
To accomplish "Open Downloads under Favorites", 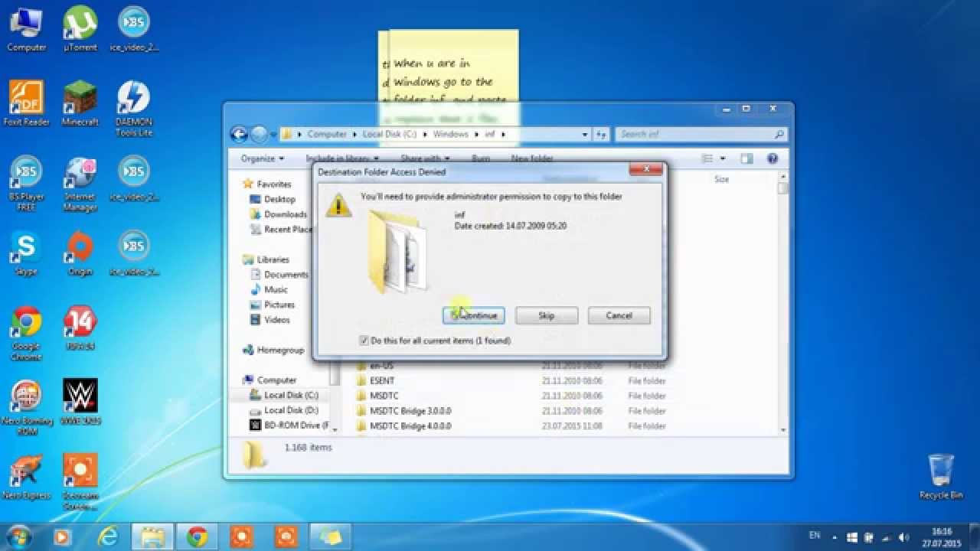I will [x=286, y=214].
